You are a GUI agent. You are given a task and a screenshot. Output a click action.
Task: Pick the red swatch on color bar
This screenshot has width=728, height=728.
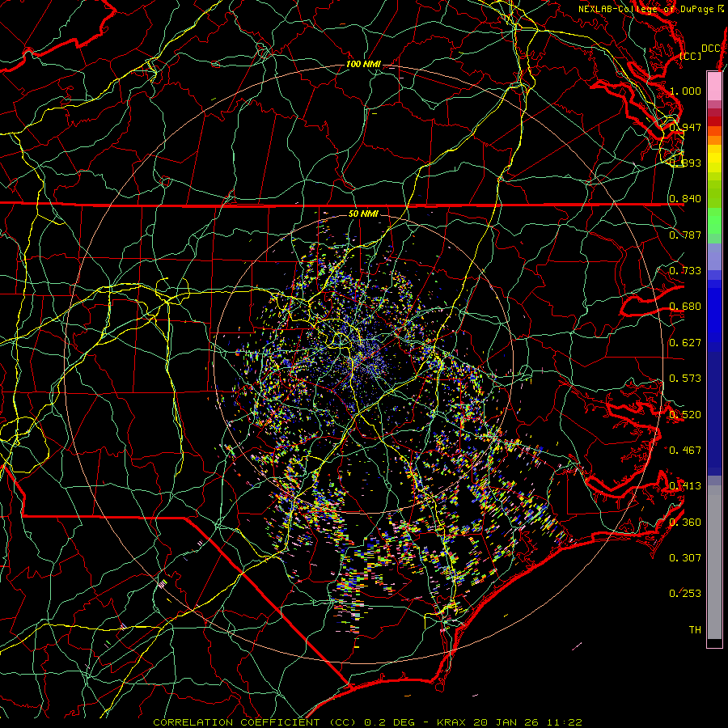714,121
